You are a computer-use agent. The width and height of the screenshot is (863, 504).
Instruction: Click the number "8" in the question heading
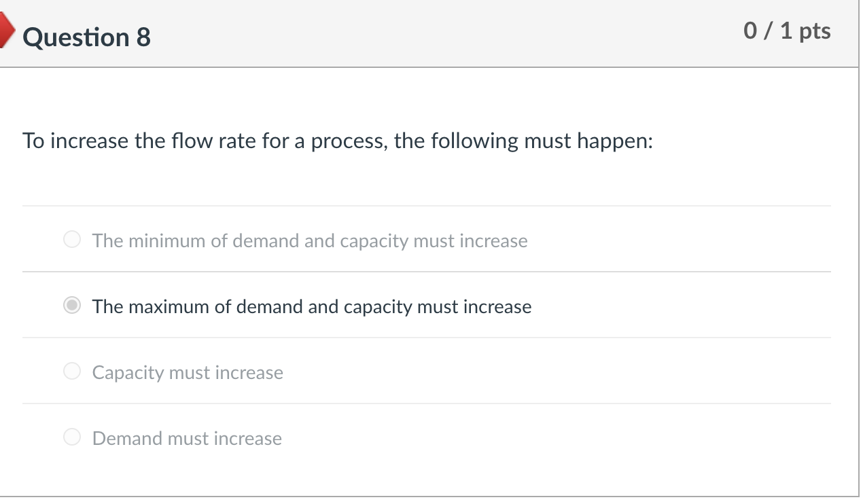tap(143, 37)
